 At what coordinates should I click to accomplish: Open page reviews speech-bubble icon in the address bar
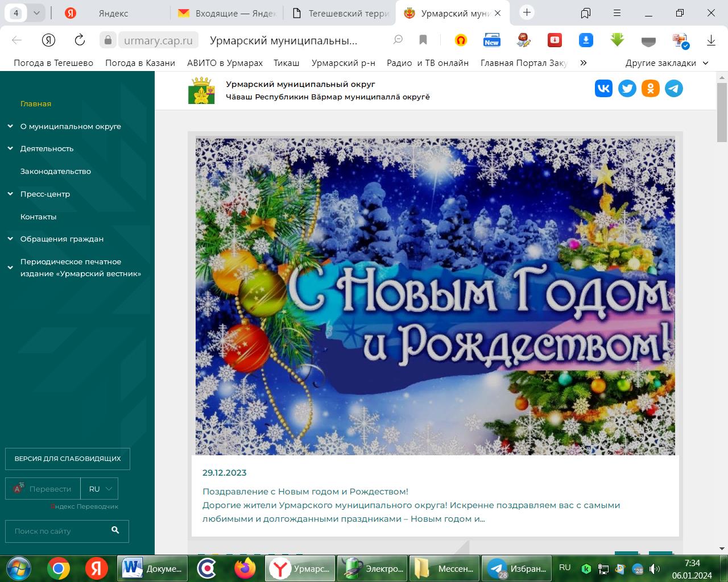pos(398,40)
